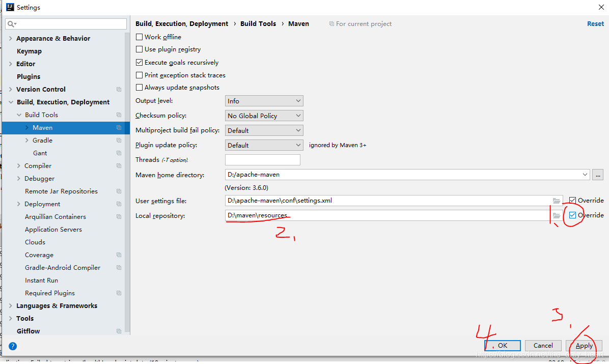The width and height of the screenshot is (609, 364).
Task: Click folder icon for User settings file
Action: tap(557, 201)
